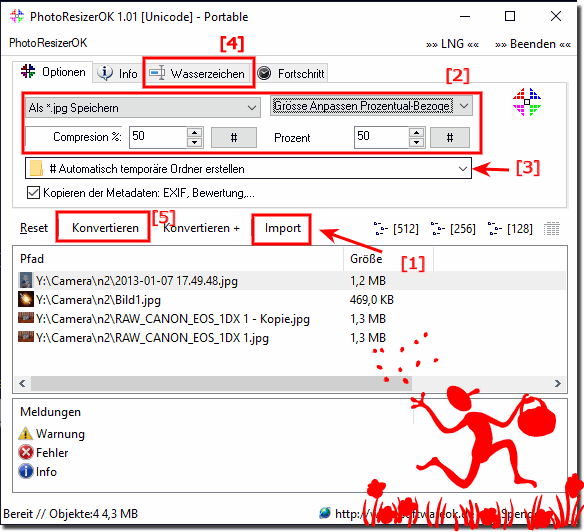Switch to the Info tab

(118, 73)
